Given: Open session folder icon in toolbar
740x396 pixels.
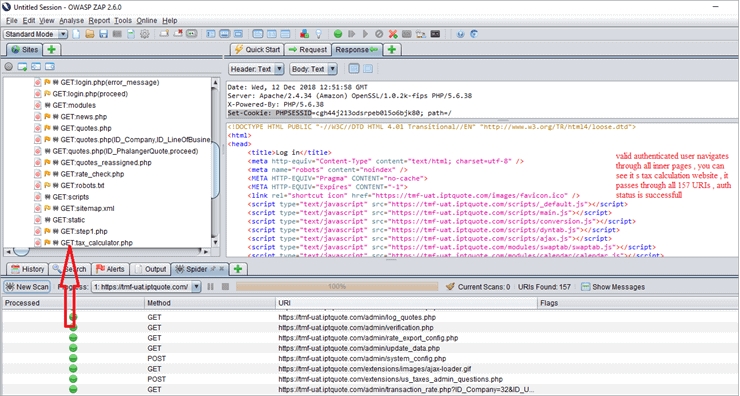Looking at the screenshot, I should tap(90, 34).
